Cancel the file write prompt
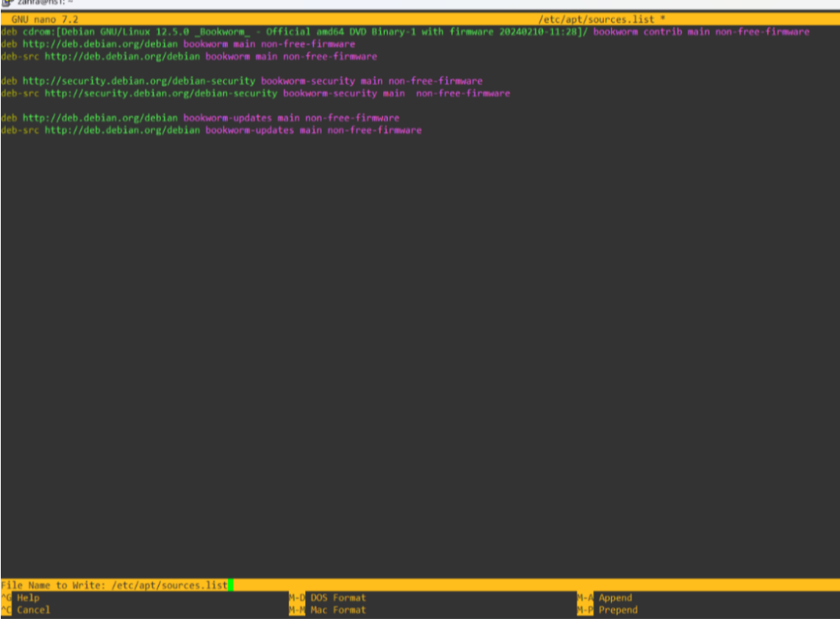 (33, 610)
